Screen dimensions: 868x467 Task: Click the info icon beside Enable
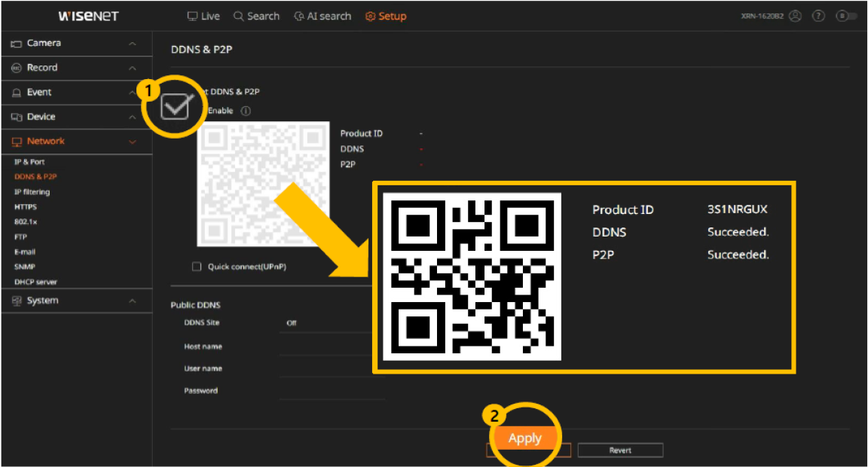[245, 111]
